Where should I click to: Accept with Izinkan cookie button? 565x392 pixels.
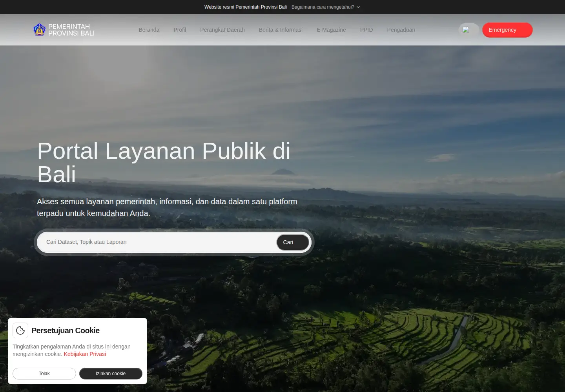pos(111,374)
